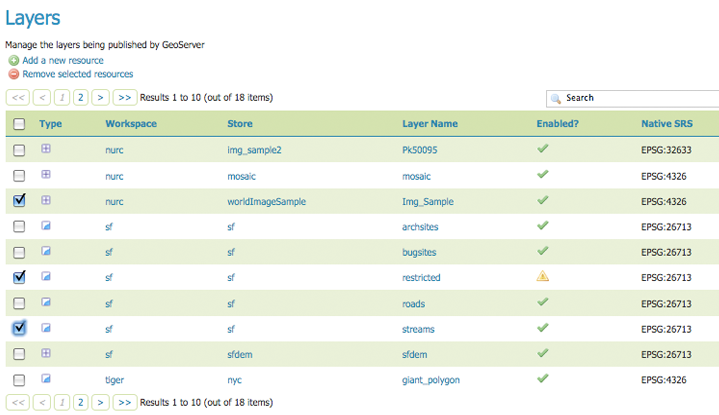
Task: Sort table by Native SRS column header
Action: (667, 124)
